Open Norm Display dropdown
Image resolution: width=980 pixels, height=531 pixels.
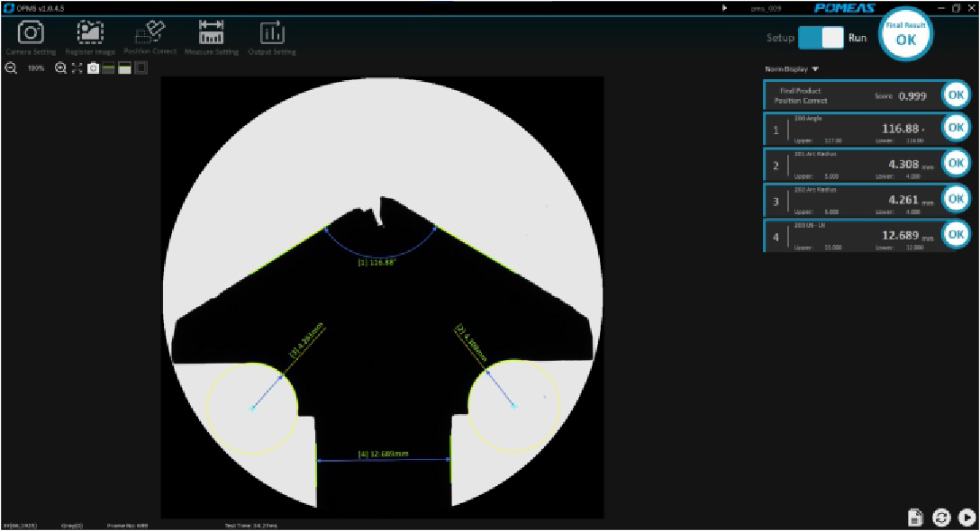pos(791,69)
